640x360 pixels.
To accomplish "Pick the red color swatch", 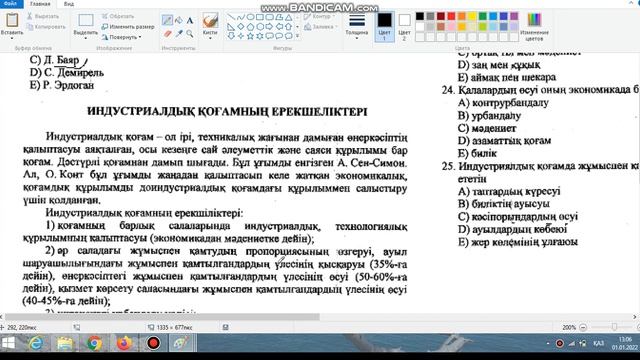I will [451, 16].
